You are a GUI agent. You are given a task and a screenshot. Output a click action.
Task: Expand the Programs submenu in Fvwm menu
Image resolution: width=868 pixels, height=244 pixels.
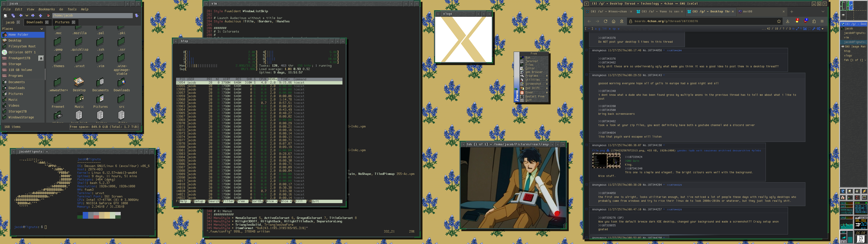click(x=532, y=75)
